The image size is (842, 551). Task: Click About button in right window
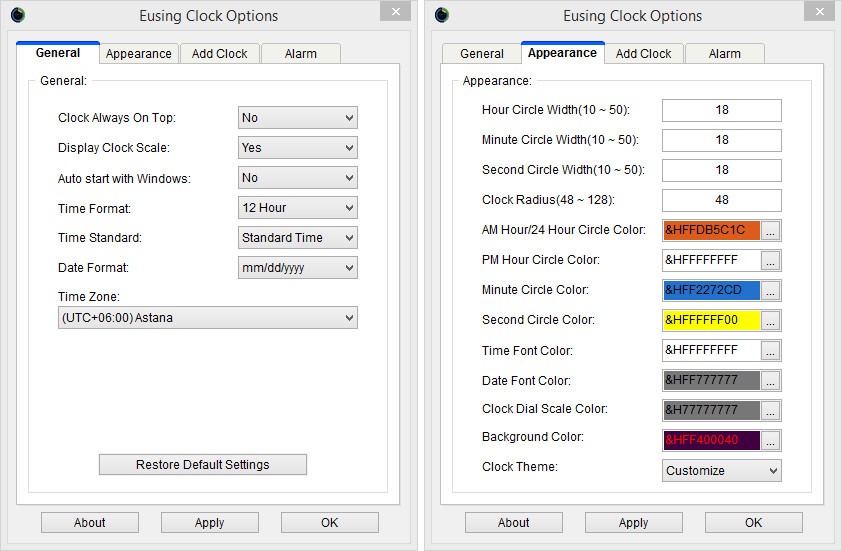(x=514, y=523)
